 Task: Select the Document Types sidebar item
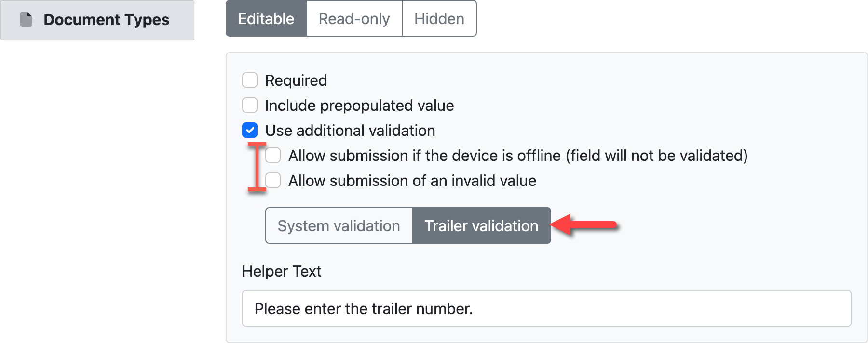point(96,19)
